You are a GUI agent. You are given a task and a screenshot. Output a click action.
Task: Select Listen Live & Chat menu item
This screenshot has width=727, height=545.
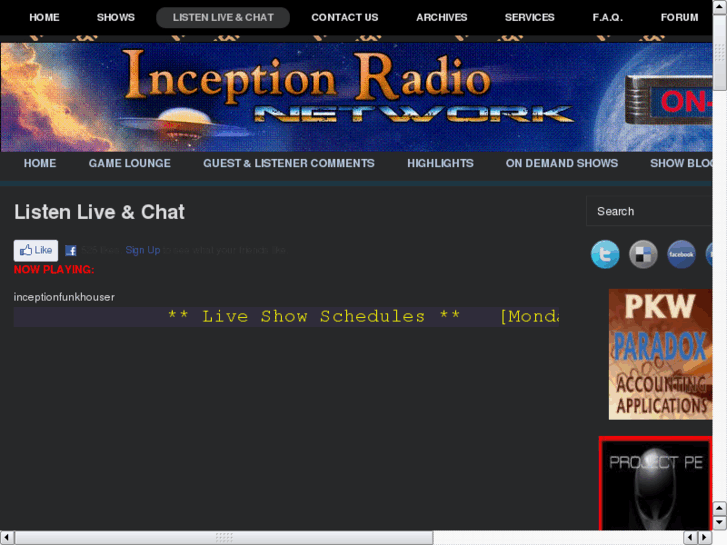pos(223,18)
